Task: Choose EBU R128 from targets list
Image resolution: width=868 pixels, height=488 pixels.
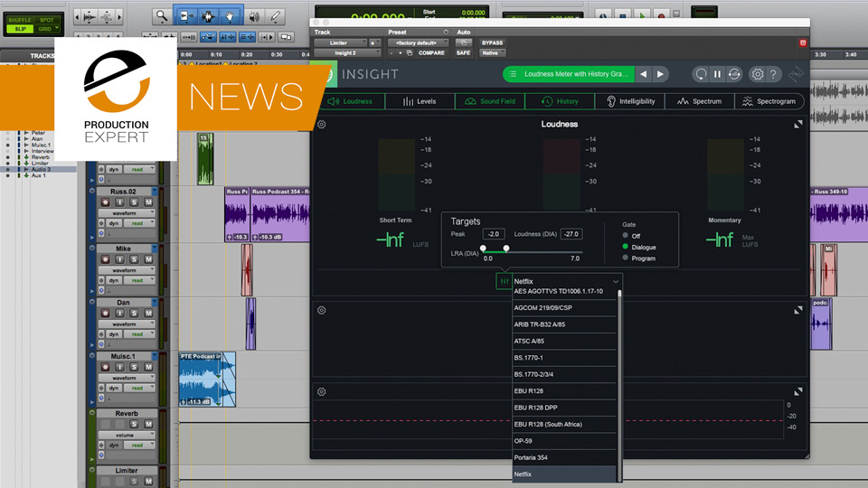Action: [564, 391]
